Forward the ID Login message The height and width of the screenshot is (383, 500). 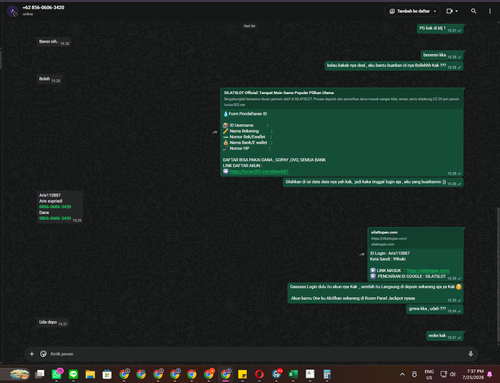(362, 255)
